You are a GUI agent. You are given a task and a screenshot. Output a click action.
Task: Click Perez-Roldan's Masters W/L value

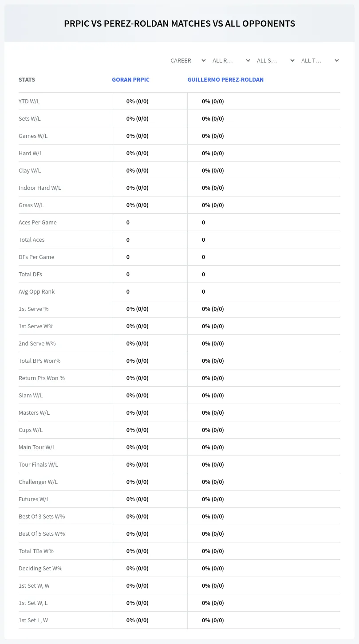(213, 412)
